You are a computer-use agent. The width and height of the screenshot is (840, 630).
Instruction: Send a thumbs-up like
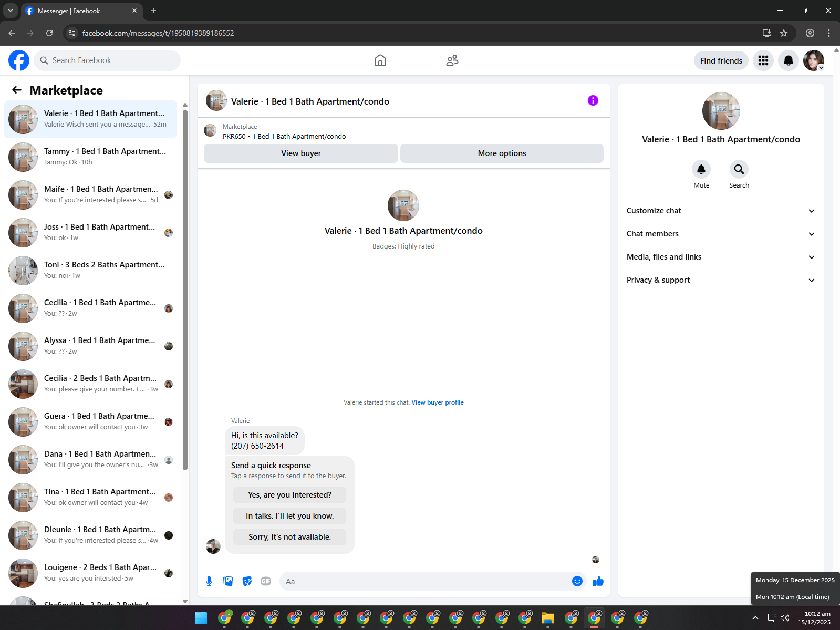click(598, 581)
